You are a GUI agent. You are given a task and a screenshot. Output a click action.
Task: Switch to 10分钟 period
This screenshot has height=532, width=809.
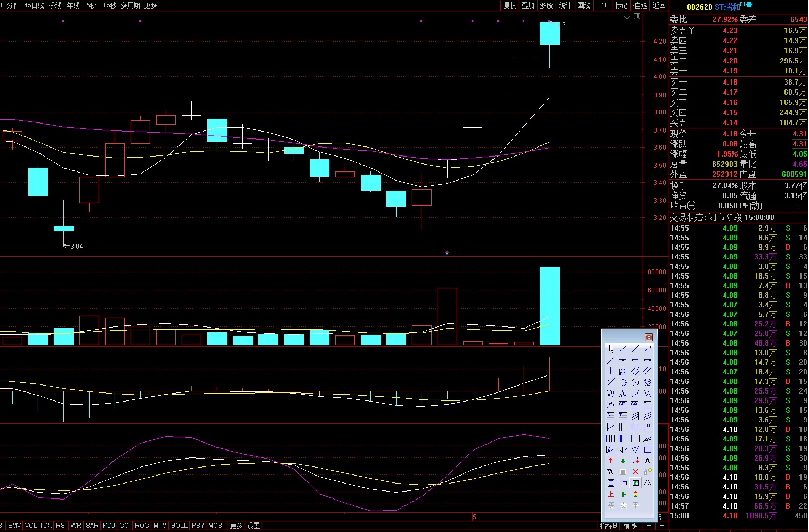[10, 5]
